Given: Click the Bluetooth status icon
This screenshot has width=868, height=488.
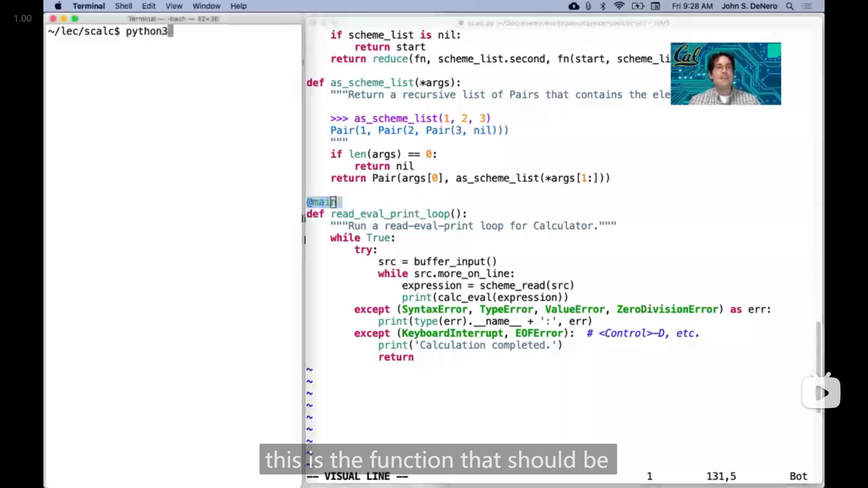Looking at the screenshot, I should coord(603,6).
